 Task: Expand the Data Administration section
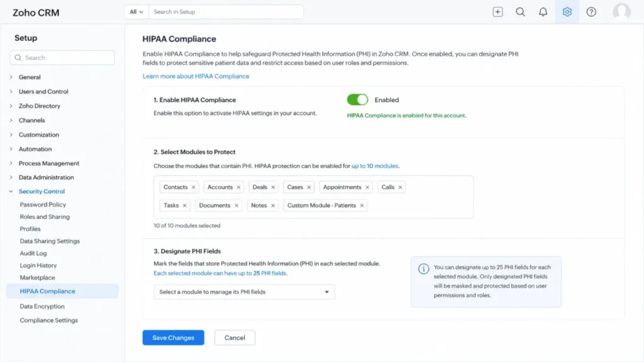[x=11, y=177]
